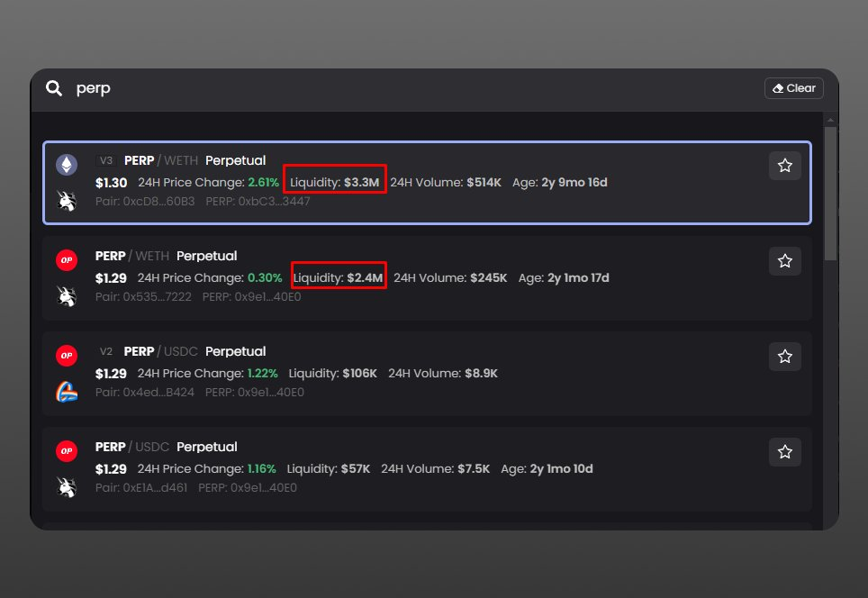Click scrollbar up arrow
Viewport: 868px width, 598px height.
[x=830, y=119]
